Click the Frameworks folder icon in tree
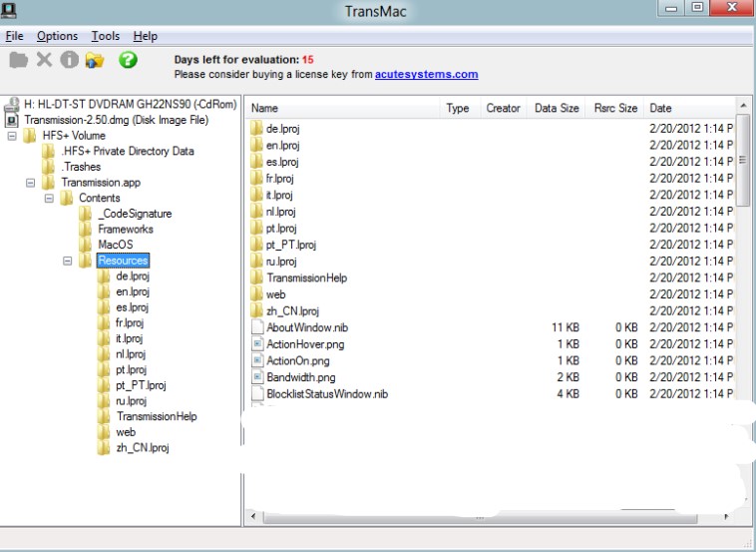Screen dimensions: 756x552 pyautogui.click(x=86, y=230)
